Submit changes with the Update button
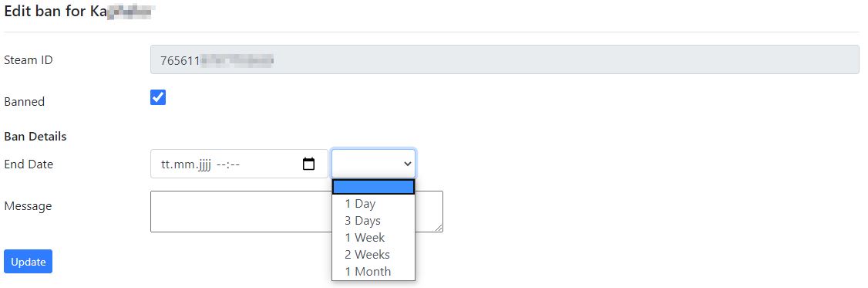This screenshot has width=868, height=288. 29,262
